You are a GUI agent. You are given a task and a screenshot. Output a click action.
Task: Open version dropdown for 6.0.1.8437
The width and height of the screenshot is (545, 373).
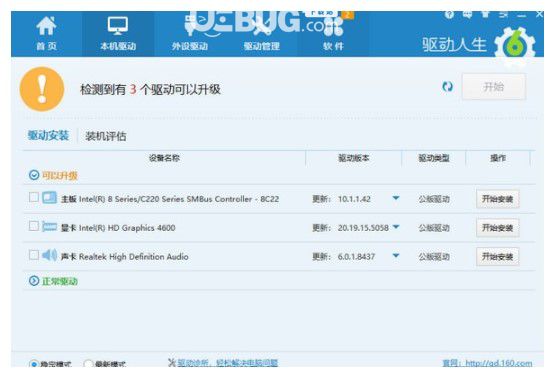[x=396, y=256]
